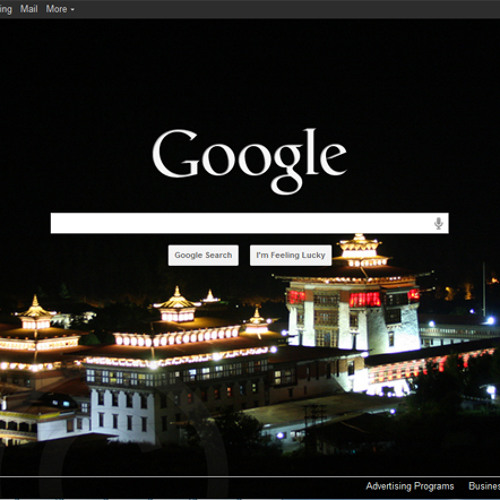Click the Google logo
This screenshot has height=500, width=500.
(249, 161)
